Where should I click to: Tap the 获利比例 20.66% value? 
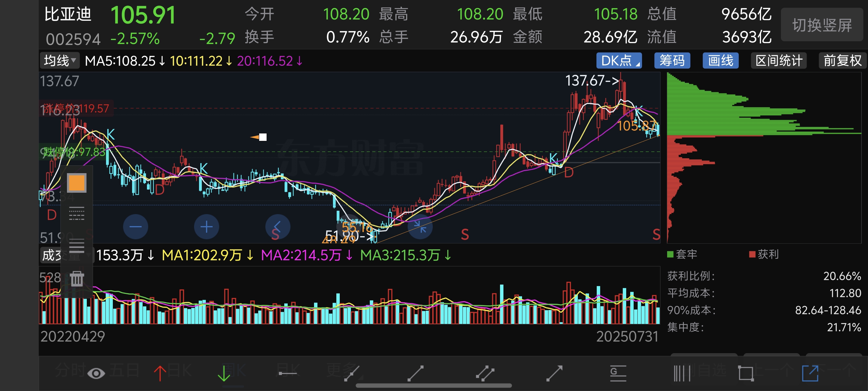842,276
